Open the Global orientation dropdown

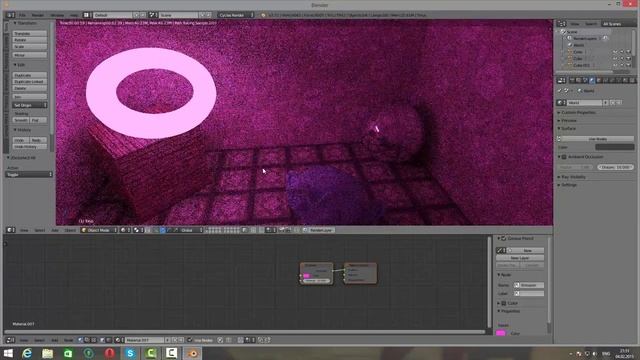[x=191, y=230]
